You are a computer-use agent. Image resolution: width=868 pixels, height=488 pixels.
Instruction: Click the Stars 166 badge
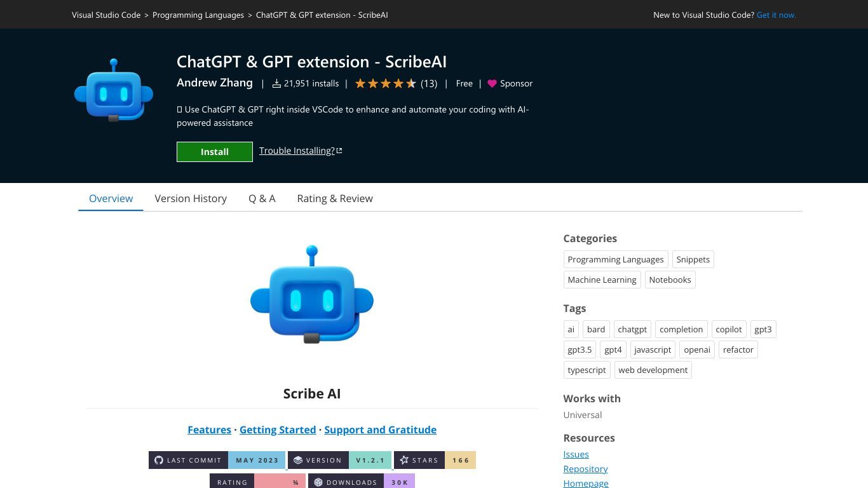435,460
